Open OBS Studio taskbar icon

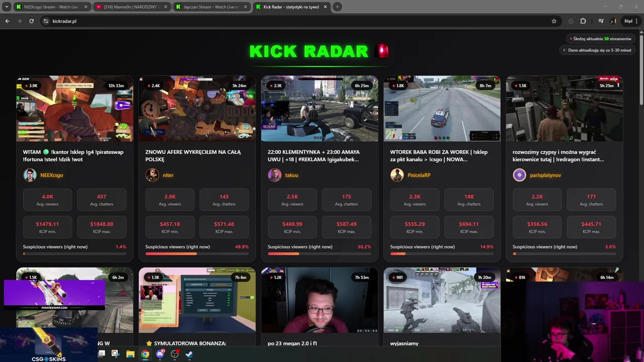coord(175,354)
